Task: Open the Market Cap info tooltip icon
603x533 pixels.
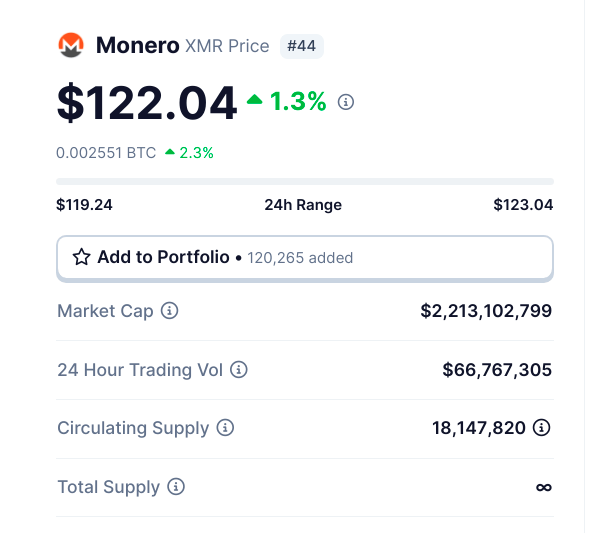Action: pos(169,310)
